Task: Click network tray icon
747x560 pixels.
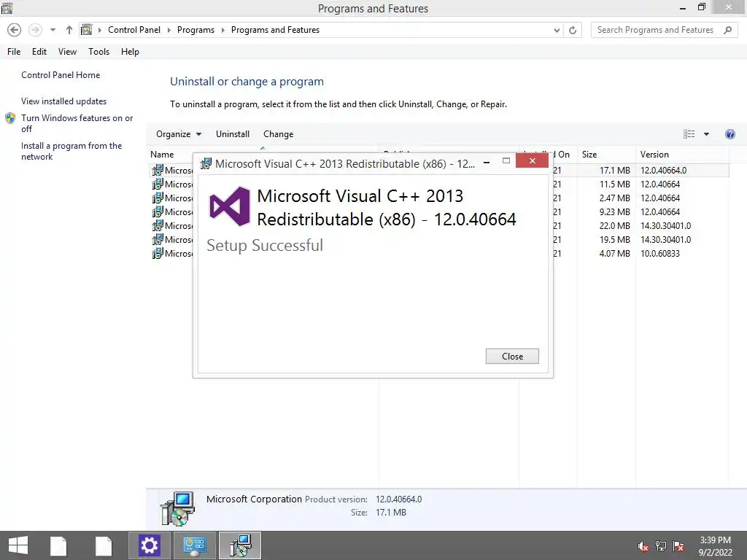Action: (x=661, y=546)
